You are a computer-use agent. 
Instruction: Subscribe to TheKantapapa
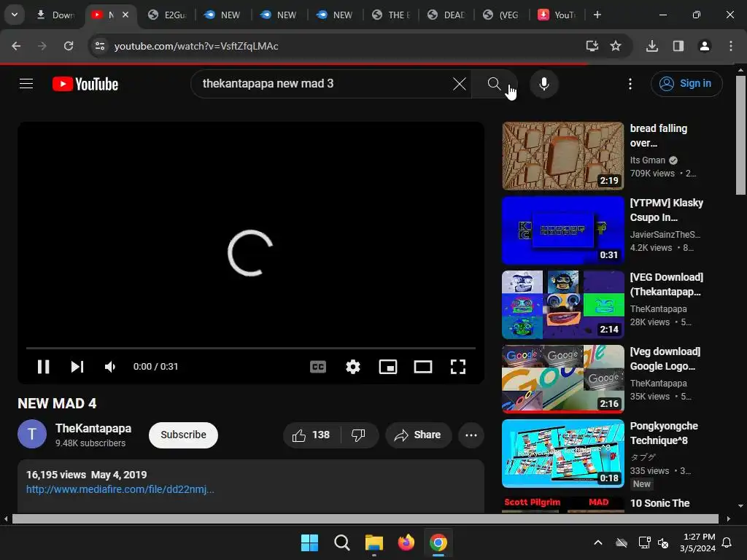click(183, 435)
